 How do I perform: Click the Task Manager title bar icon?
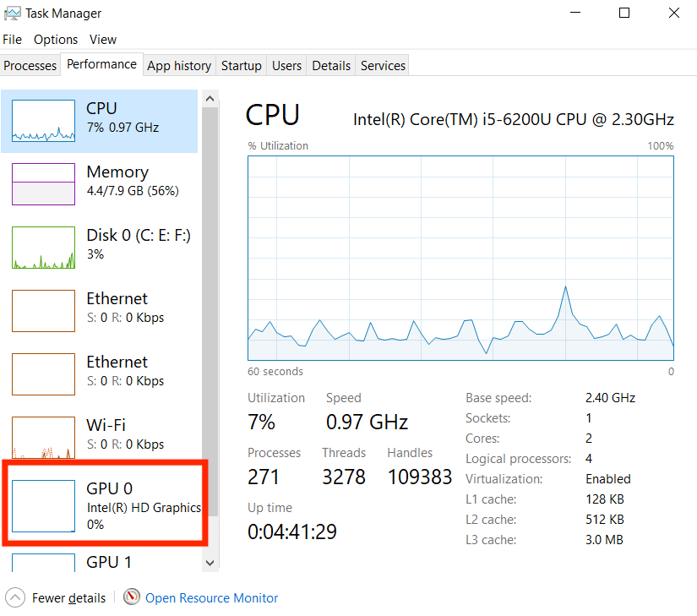tap(12, 14)
